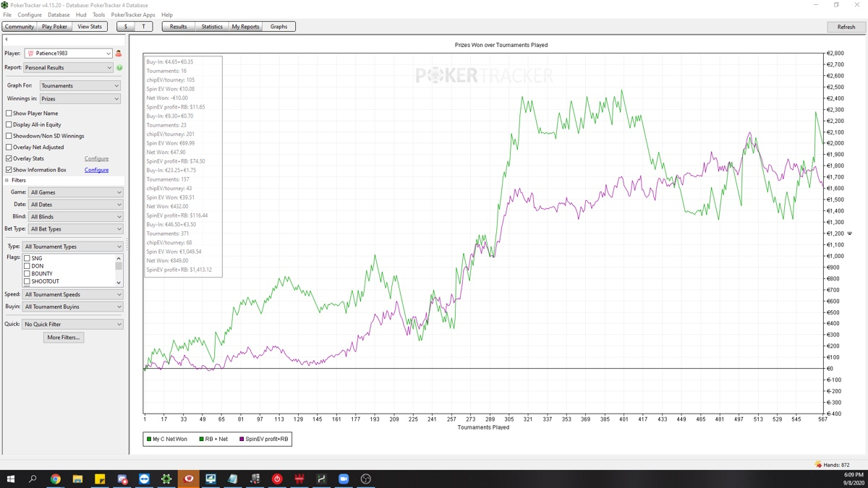
Task: Collapse the Filters section
Action: click(7, 181)
